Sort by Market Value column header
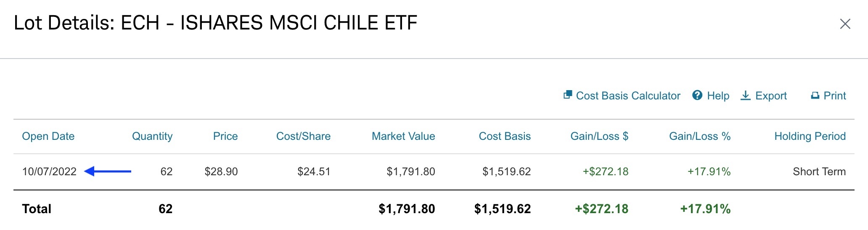Image resolution: width=868 pixels, height=230 pixels. coord(403,136)
